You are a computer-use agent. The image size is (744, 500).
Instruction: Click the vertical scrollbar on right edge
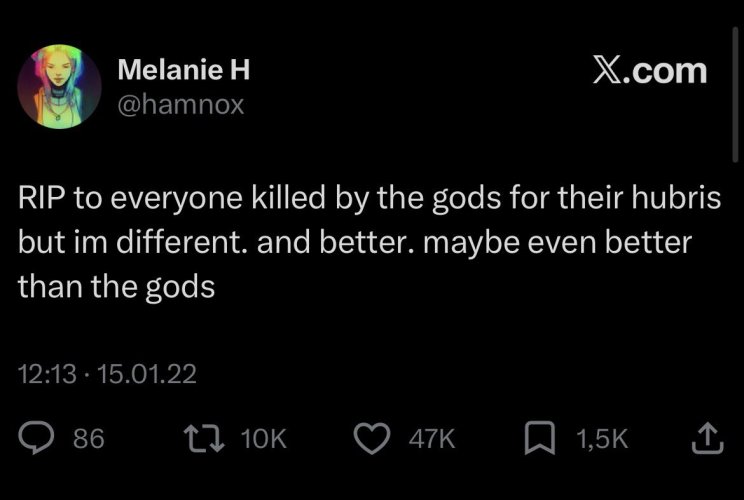[735, 95]
